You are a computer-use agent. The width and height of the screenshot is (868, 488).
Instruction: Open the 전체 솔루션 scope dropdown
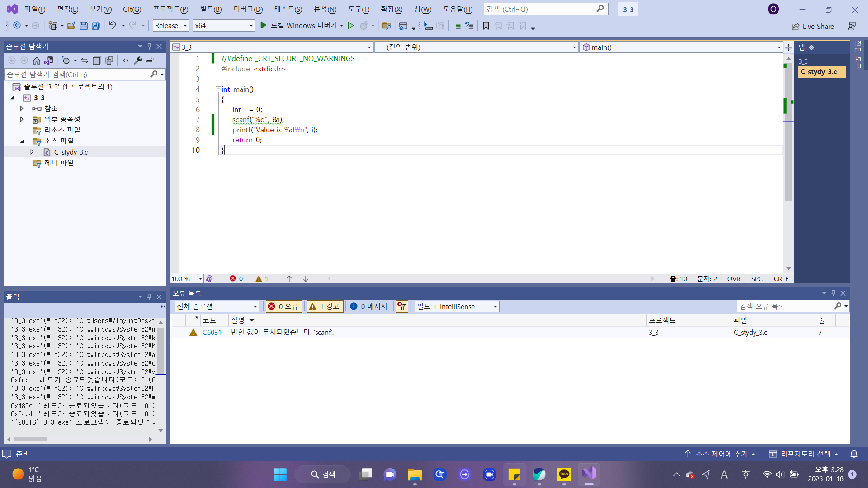coord(217,306)
